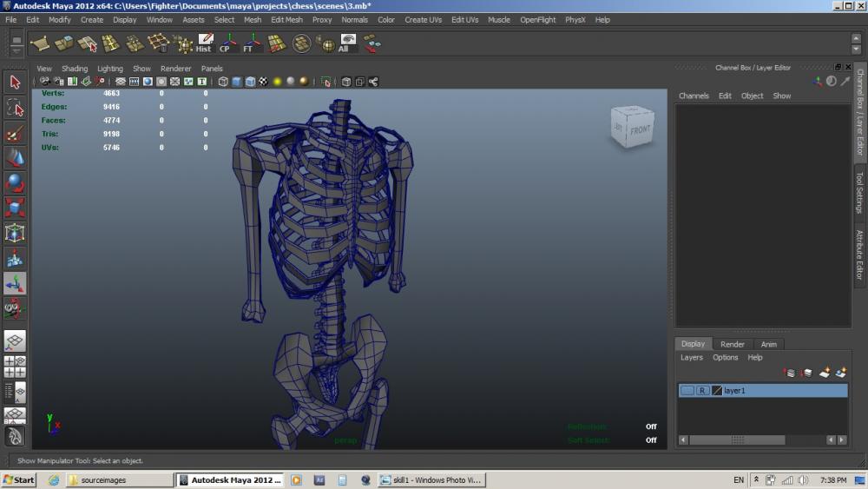Viewport: 868px width, 489px height.
Task: Toggle visibility box of layer1
Action: coord(687,391)
